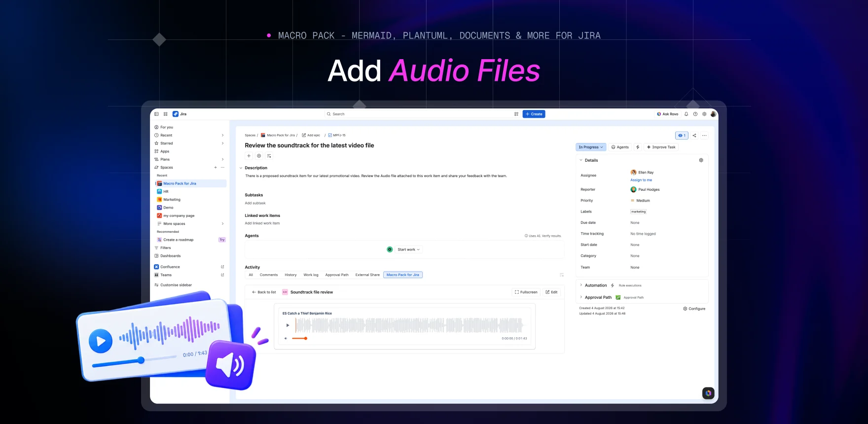Expand the Approval Path section

point(581,297)
